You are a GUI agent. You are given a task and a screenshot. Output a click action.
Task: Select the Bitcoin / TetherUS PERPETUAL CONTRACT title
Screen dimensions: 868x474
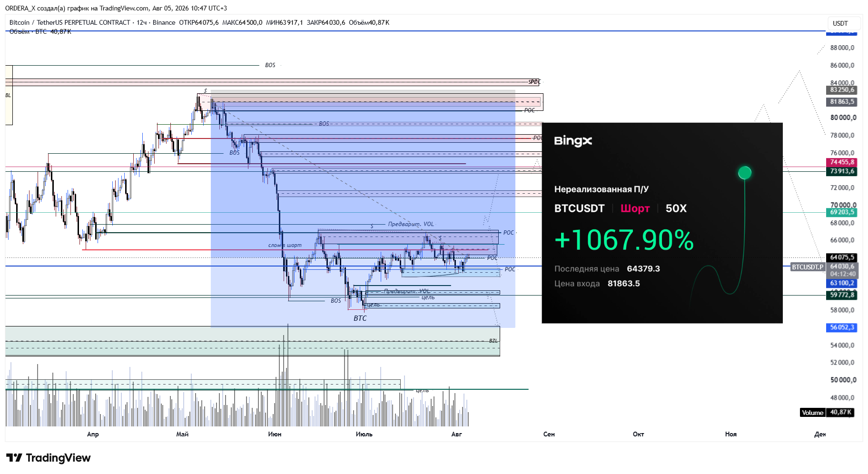[x=70, y=22]
